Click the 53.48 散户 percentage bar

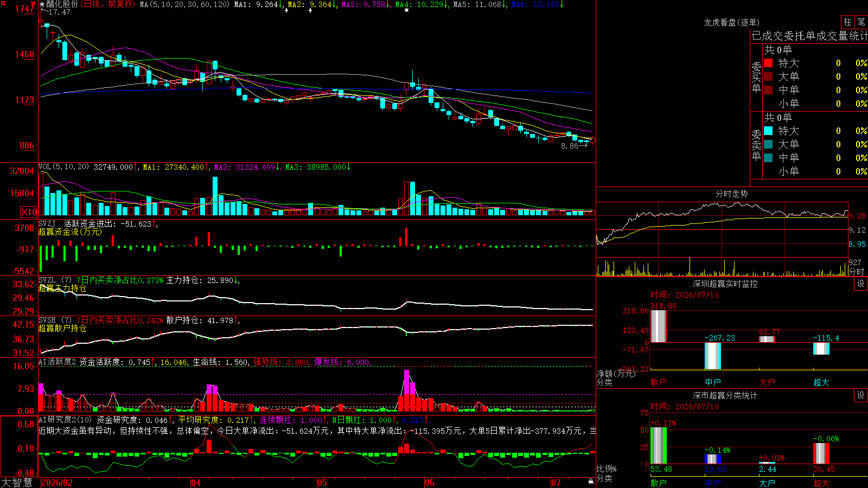point(659,446)
